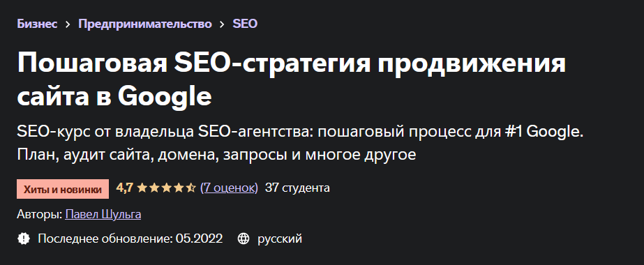Click chevron before the SEO breadcrumb
644x265 pixels.
(x=222, y=24)
